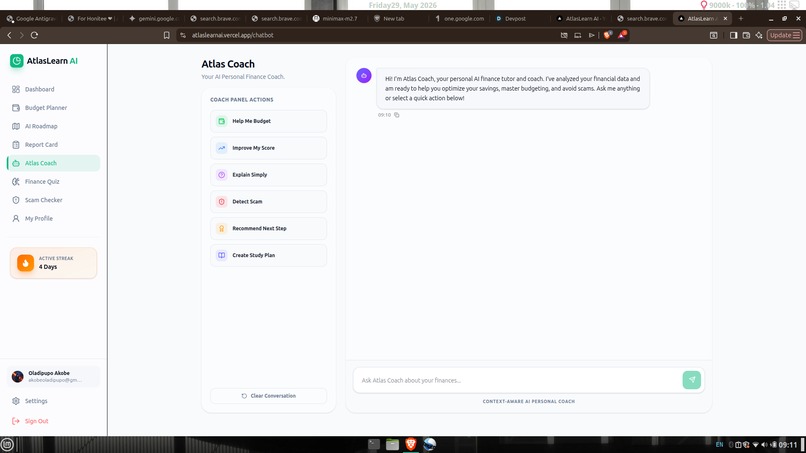Switch to the one.google.com tab

click(x=461, y=19)
